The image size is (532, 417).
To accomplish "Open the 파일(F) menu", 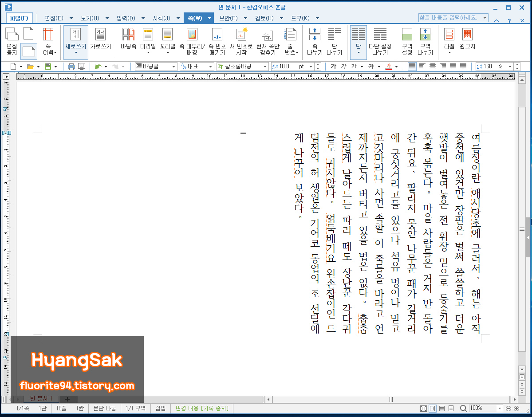I will [20, 18].
